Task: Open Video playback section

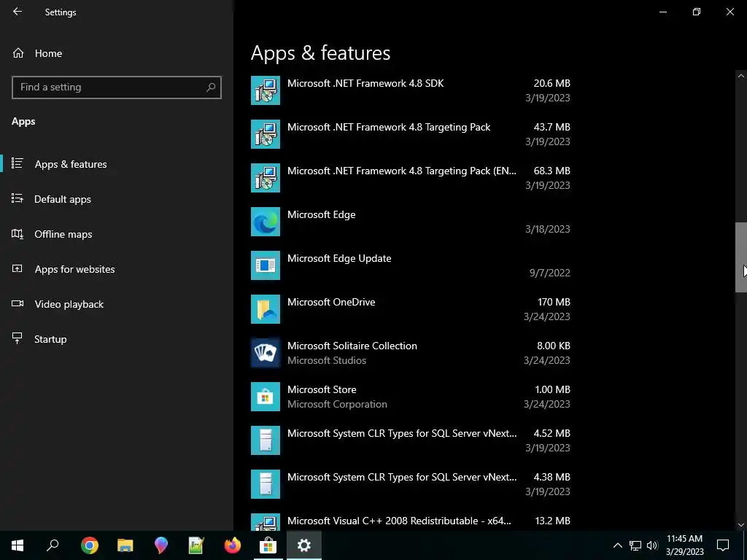Action: (117, 304)
